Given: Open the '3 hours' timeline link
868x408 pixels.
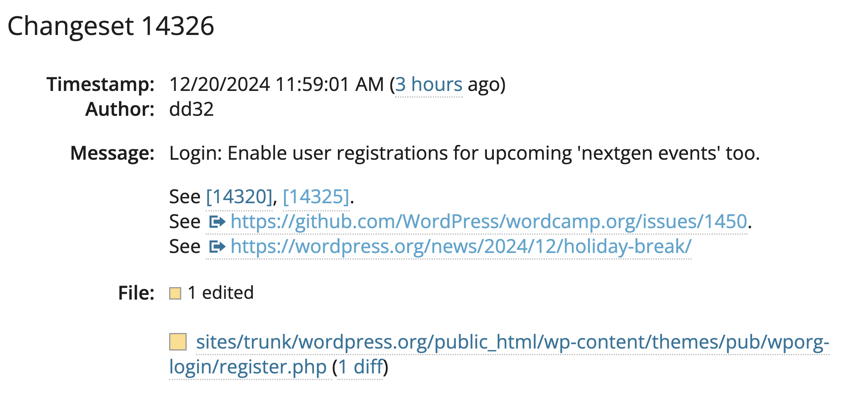Looking at the screenshot, I should pos(429,85).
